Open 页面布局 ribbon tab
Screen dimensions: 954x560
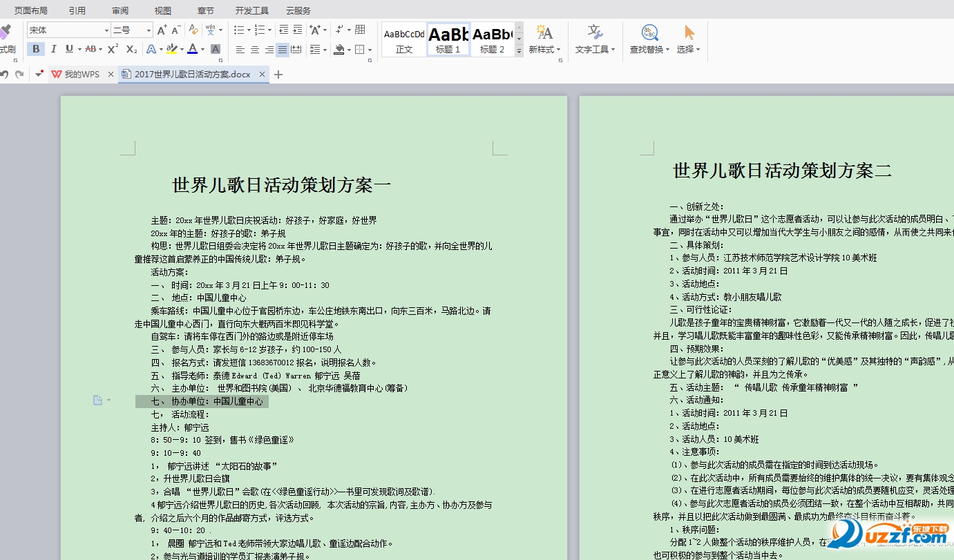point(31,10)
